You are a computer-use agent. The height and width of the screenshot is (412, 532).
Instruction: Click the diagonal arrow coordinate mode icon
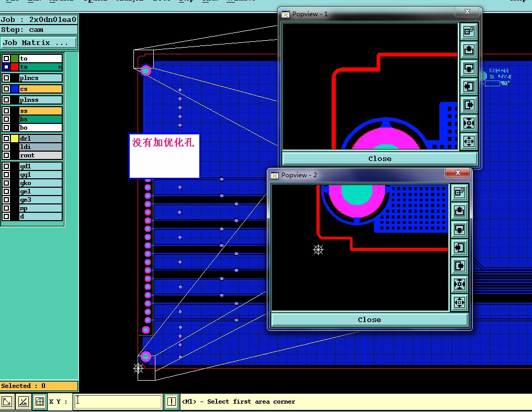[7, 402]
